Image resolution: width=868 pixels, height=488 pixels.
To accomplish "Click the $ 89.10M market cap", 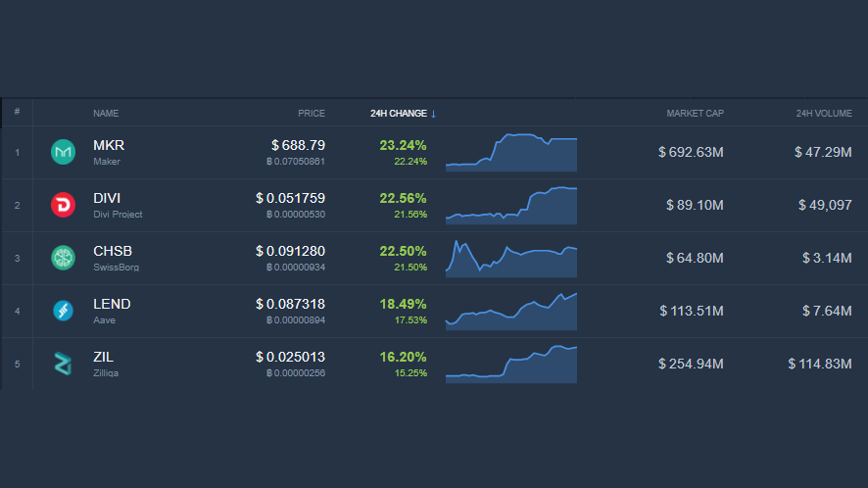I will (x=695, y=205).
